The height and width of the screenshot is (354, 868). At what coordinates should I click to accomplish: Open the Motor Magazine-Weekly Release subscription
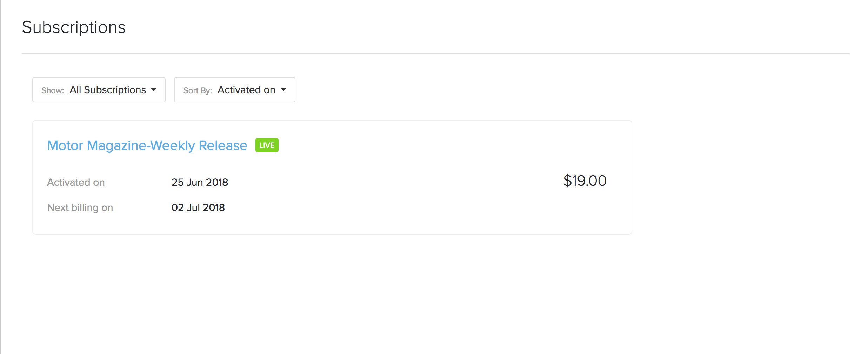147,145
